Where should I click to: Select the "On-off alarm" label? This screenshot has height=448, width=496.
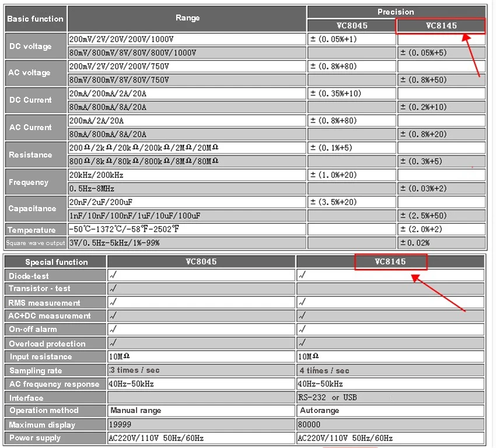(55, 330)
